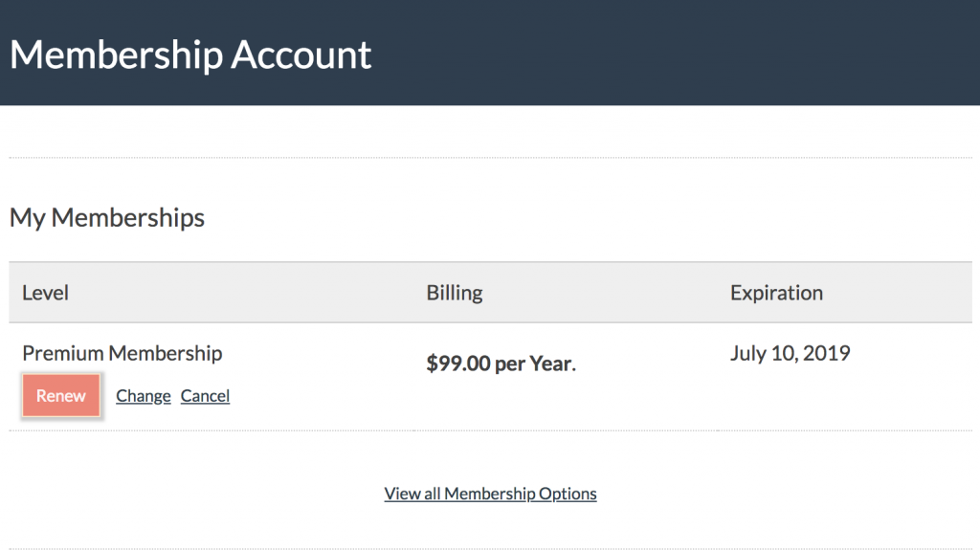
Task: Open View all Membership Options link
Action: (490, 494)
